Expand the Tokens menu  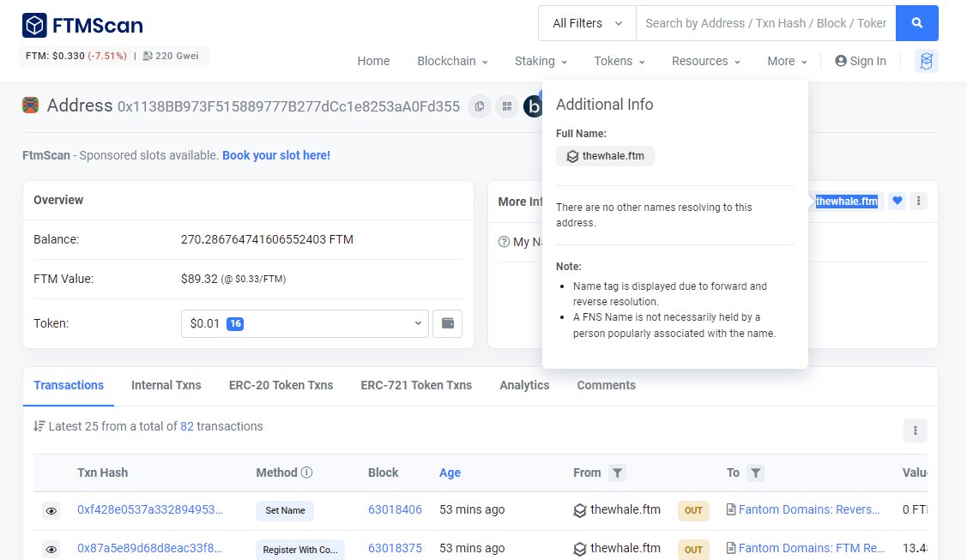pos(619,61)
